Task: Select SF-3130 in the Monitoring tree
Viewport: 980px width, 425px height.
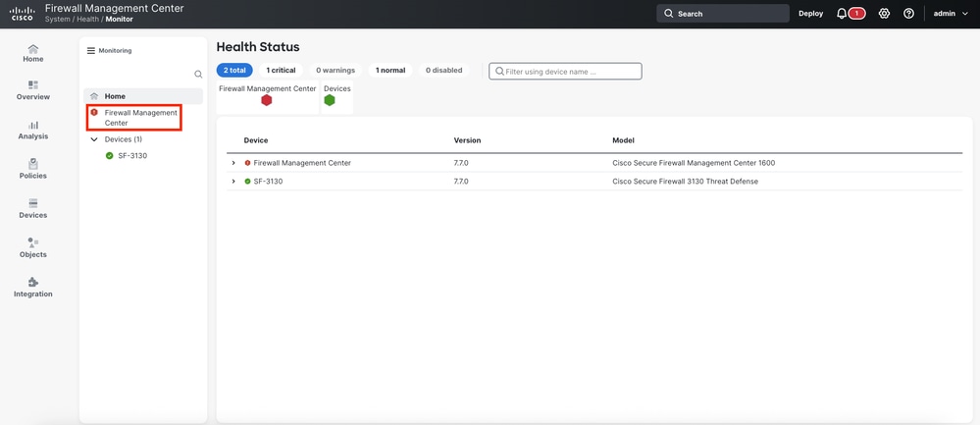Action: coord(132,156)
